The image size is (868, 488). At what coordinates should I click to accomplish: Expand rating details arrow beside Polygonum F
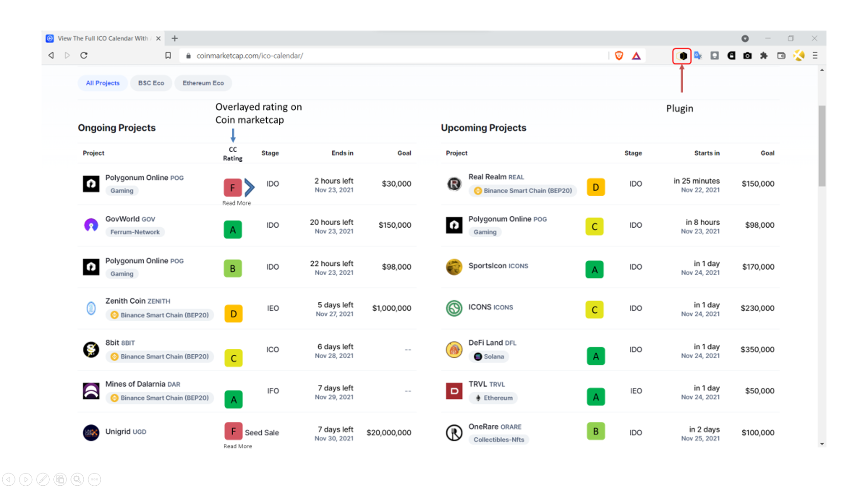[250, 187]
